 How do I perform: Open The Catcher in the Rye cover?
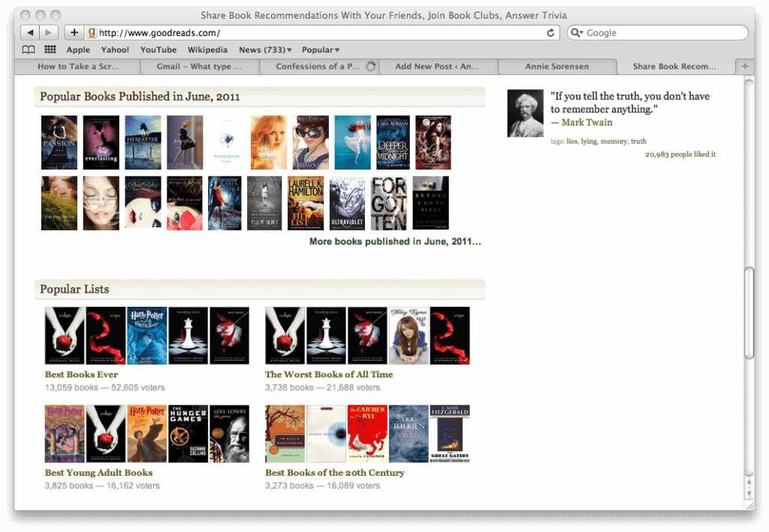point(367,434)
